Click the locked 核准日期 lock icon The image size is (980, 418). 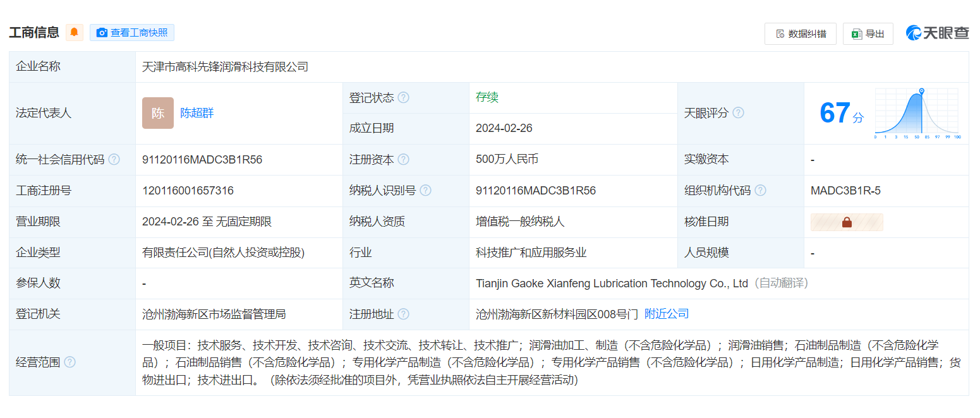847,222
